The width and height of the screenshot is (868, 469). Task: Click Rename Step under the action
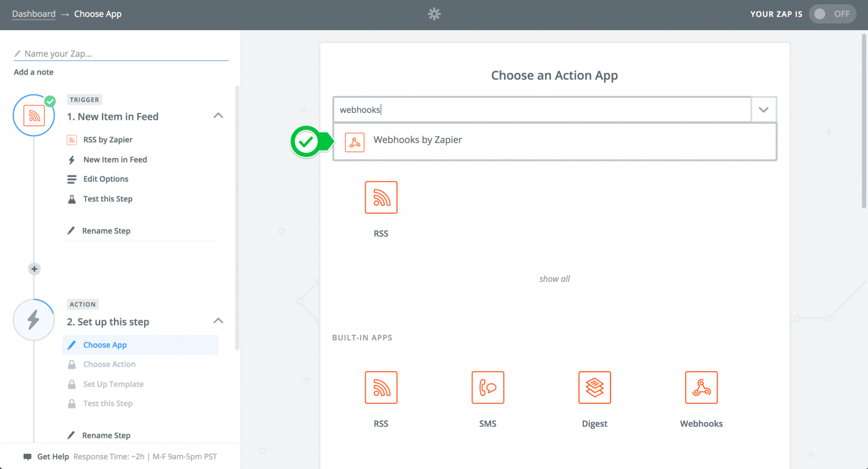pyautogui.click(x=106, y=435)
